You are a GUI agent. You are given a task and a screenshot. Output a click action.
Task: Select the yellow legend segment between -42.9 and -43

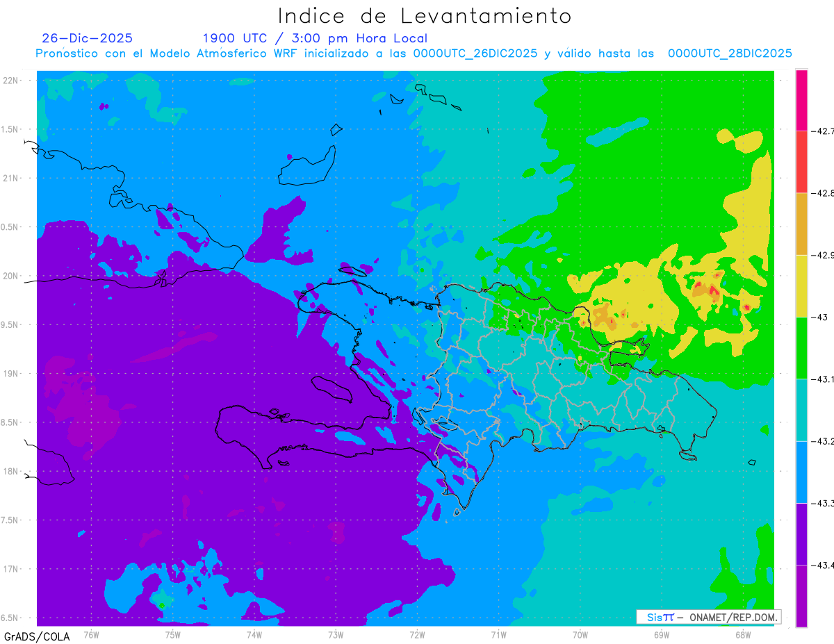click(801, 286)
